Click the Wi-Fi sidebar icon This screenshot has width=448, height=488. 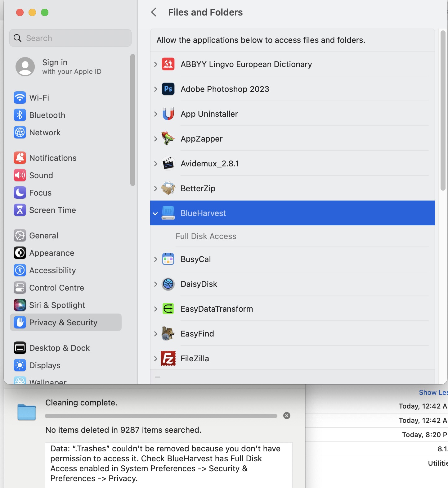point(20,98)
